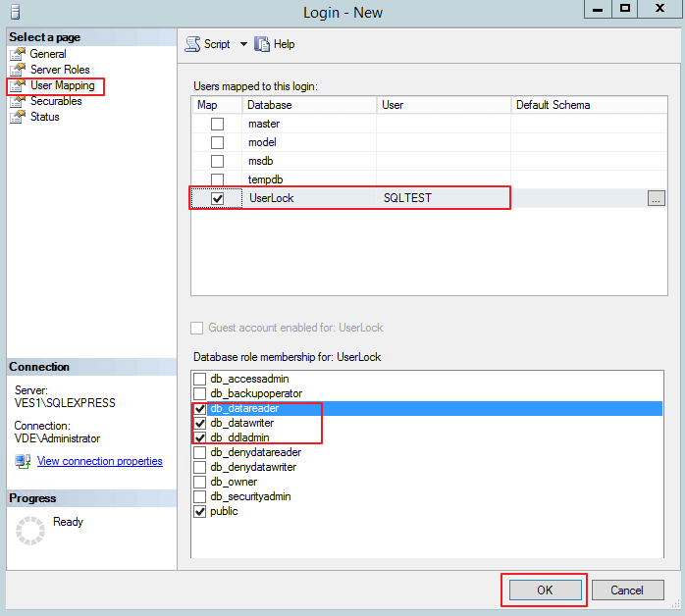Viewport: 685px width, 616px height.
Task: Uncheck the db_datawriter role
Action: [x=199, y=423]
